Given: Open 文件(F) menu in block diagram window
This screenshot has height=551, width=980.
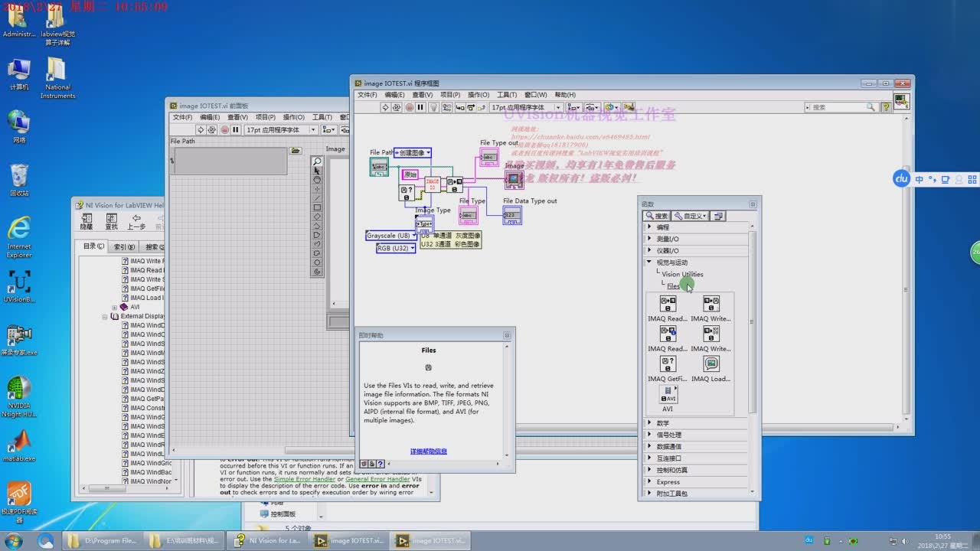Looking at the screenshot, I should (x=367, y=95).
